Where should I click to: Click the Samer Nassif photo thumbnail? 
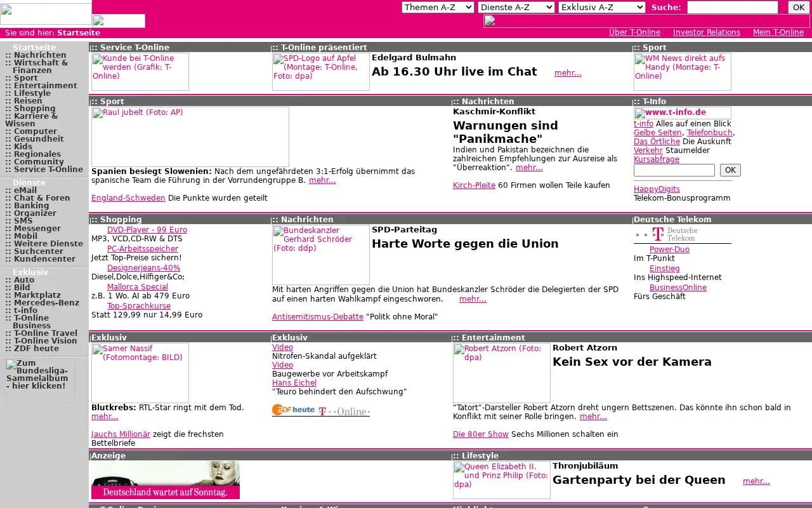pyautogui.click(x=140, y=373)
